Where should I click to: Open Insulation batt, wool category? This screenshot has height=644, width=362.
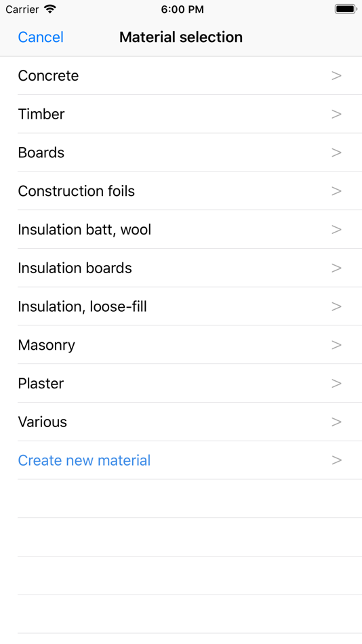pos(181,230)
